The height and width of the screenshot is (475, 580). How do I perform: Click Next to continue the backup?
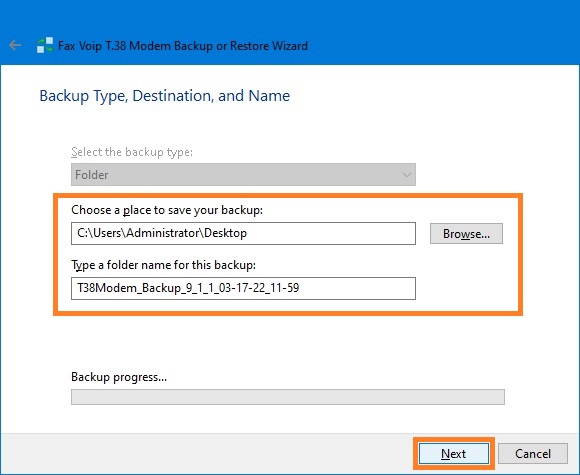tap(453, 454)
